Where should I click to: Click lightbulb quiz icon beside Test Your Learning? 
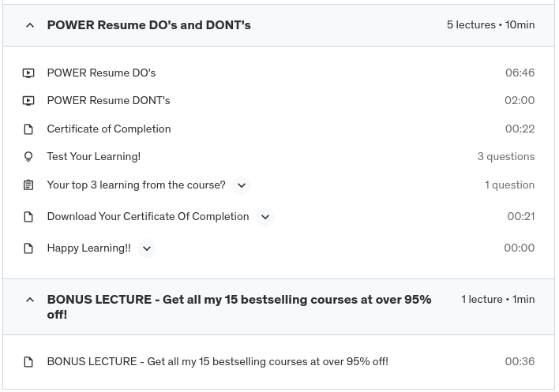click(x=28, y=157)
